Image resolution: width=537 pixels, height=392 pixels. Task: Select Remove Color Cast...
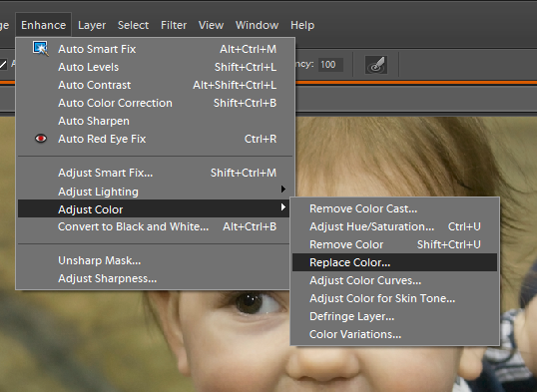tap(394, 208)
